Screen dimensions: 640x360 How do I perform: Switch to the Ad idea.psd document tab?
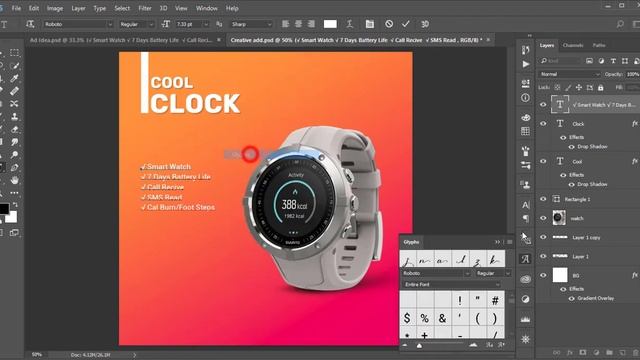coord(120,40)
